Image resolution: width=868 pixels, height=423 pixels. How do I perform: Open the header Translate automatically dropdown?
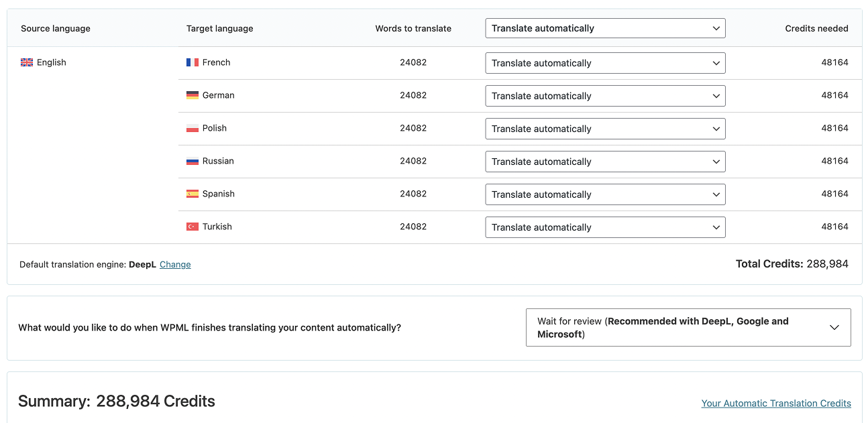tap(605, 28)
